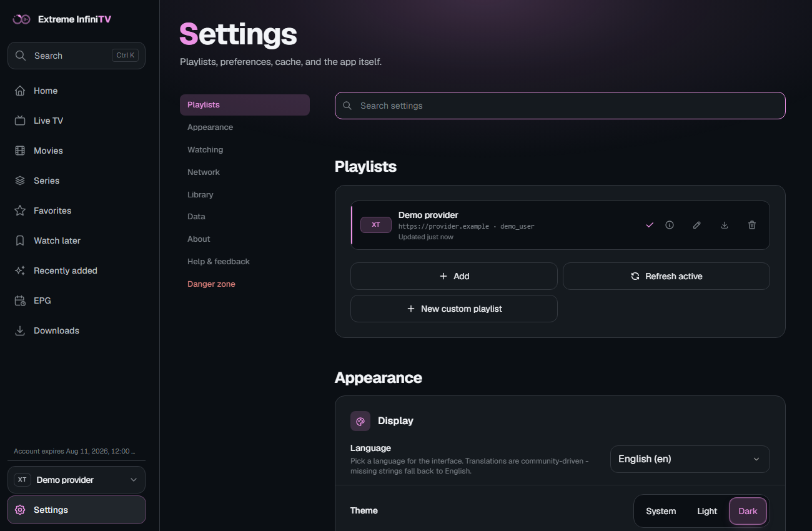The image size is (812, 531).
Task: Click the download icon on Demo provider row
Action: [x=725, y=225]
